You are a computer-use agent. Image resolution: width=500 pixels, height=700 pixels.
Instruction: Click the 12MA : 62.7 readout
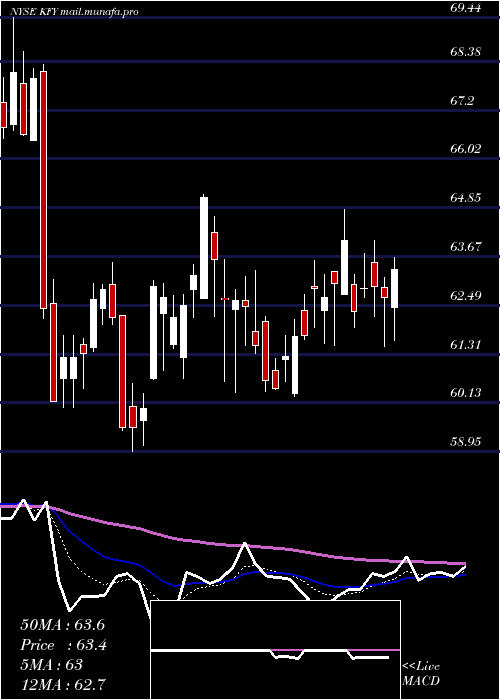pyautogui.click(x=62, y=684)
